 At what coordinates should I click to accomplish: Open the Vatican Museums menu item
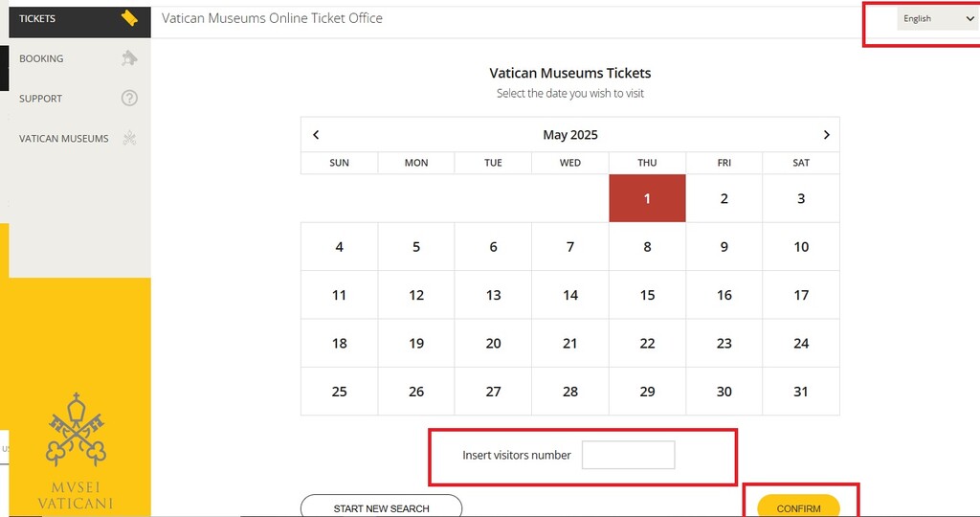(79, 138)
